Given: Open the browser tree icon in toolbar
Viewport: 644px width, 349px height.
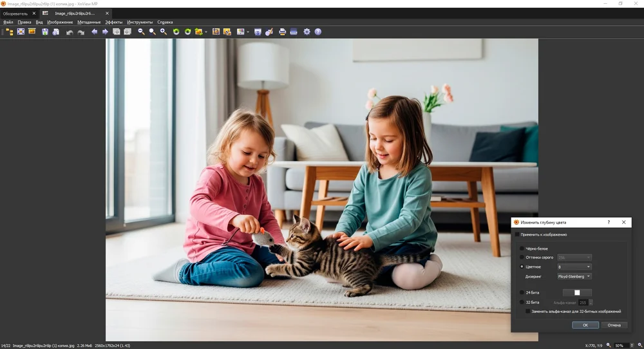Looking at the screenshot, I should click(9, 32).
